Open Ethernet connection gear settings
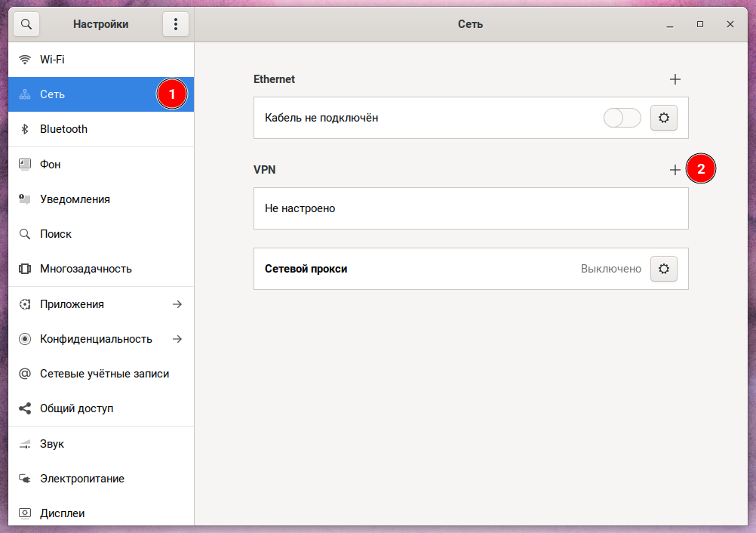This screenshot has width=756, height=533. (x=664, y=118)
